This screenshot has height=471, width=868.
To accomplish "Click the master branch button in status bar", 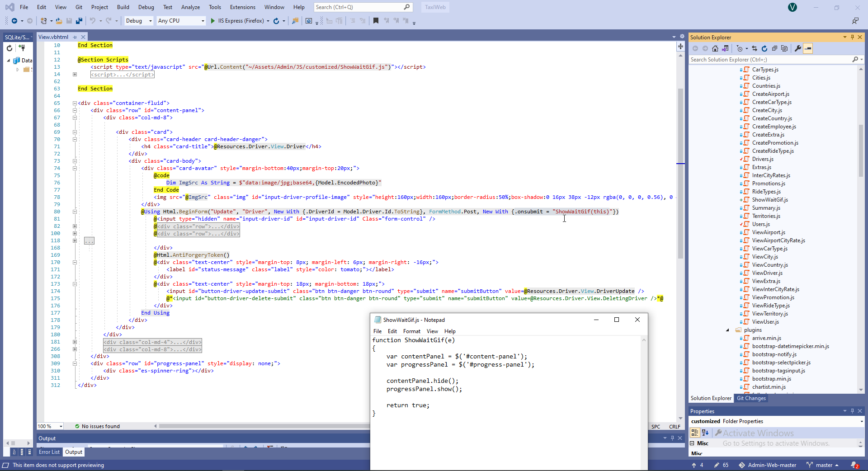I will tap(822, 465).
